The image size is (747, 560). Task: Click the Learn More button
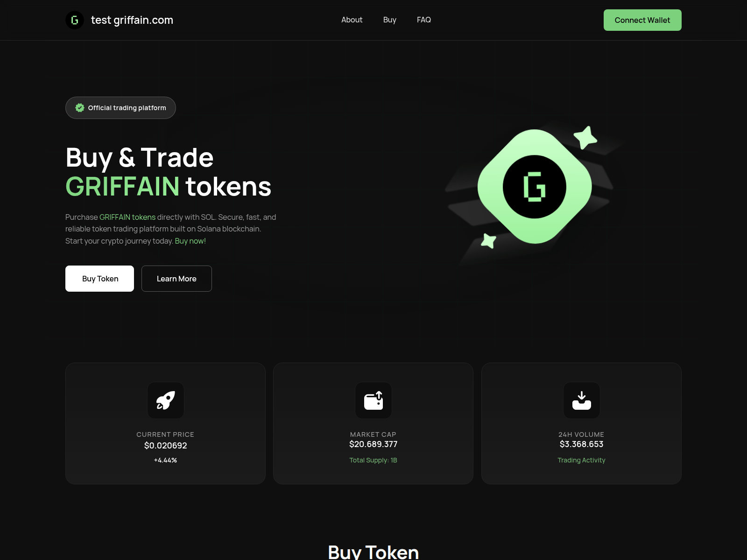(176, 279)
